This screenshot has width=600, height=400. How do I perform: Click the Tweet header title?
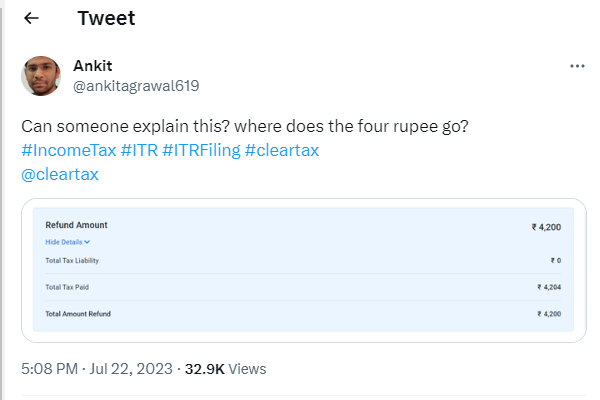[106, 19]
